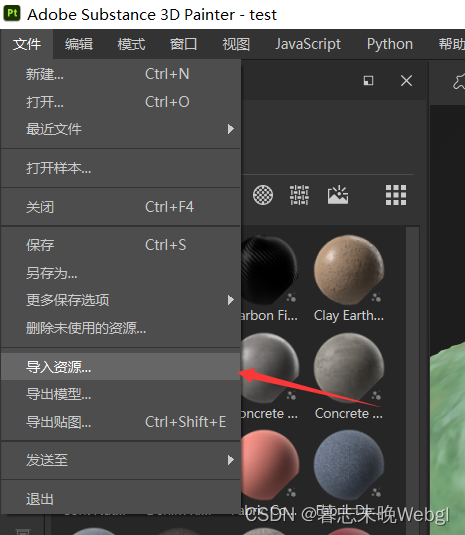
Task: Open the 视图 menu
Action: (x=236, y=44)
